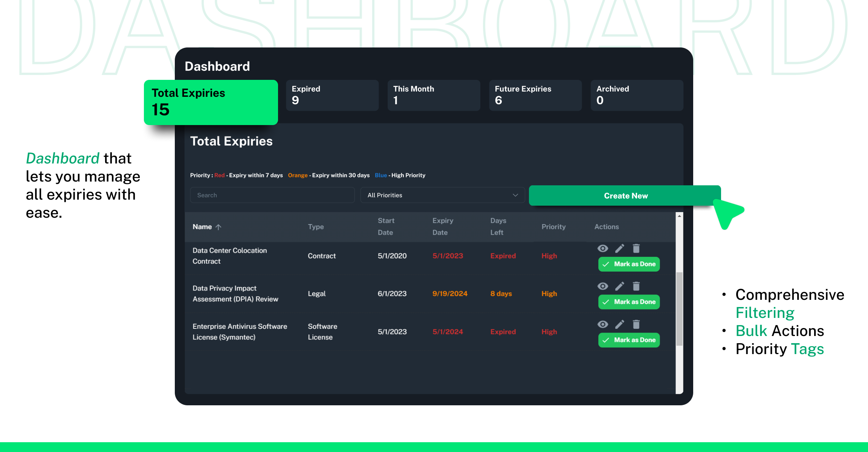Click the 5/1/2024 expiry date cell
This screenshot has width=868, height=452.
coord(448,332)
